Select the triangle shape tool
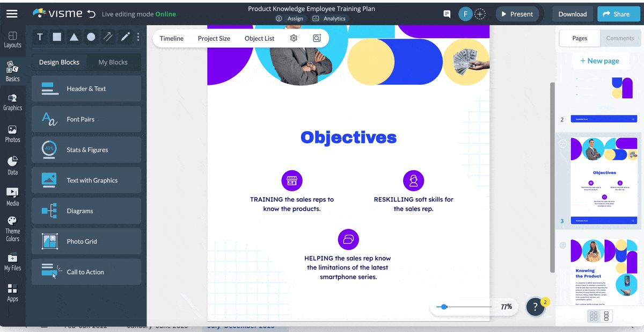The width and height of the screenshot is (644, 332). tap(74, 37)
